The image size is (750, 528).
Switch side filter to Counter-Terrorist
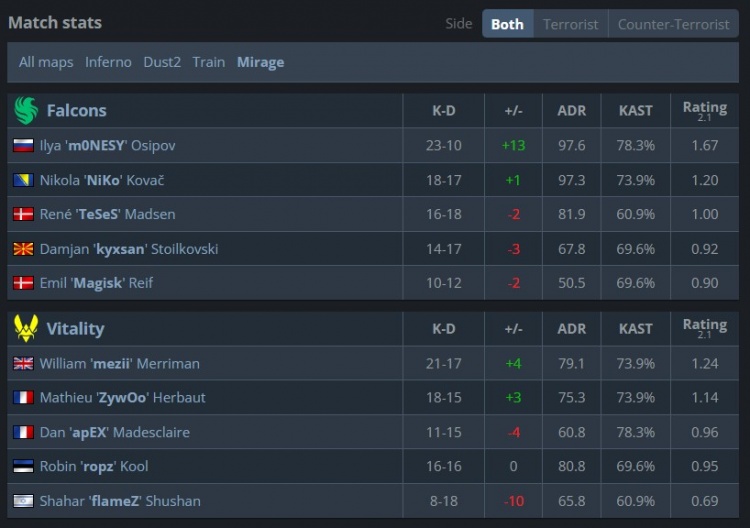673,24
